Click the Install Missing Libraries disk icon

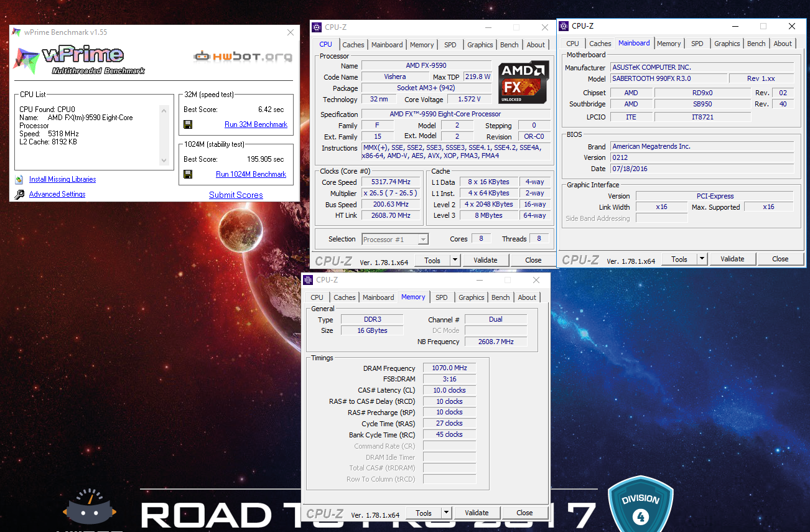coord(19,179)
